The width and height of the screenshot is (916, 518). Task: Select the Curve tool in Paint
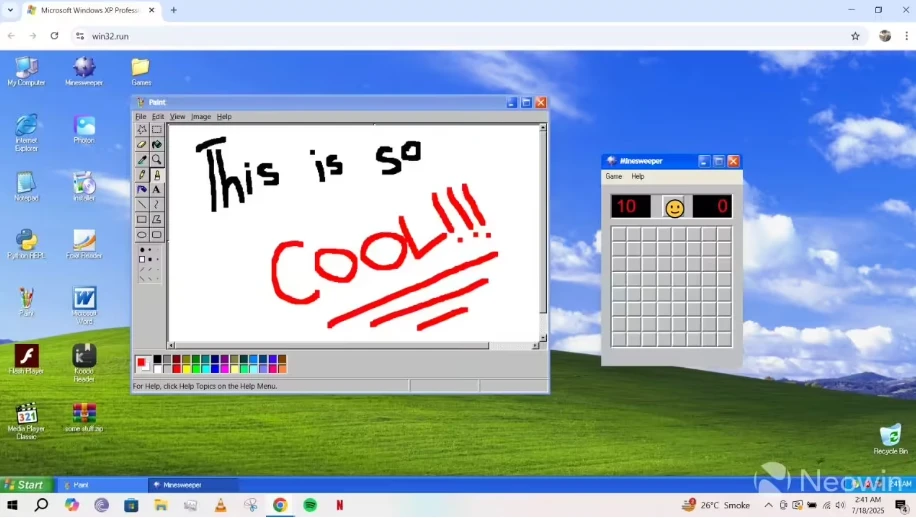(x=157, y=204)
